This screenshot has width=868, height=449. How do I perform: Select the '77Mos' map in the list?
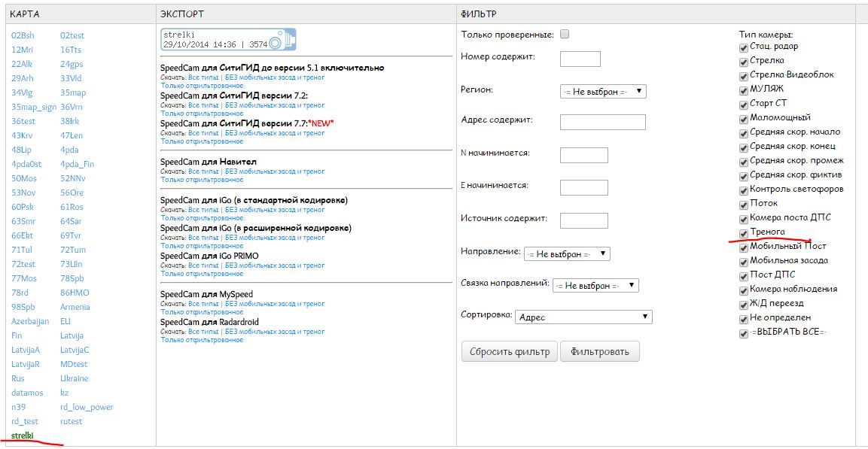point(24,278)
